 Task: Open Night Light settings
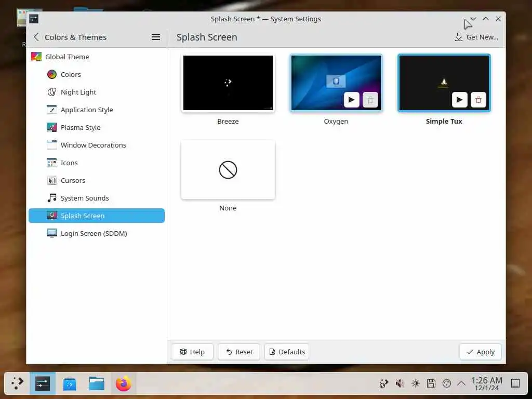97,92
